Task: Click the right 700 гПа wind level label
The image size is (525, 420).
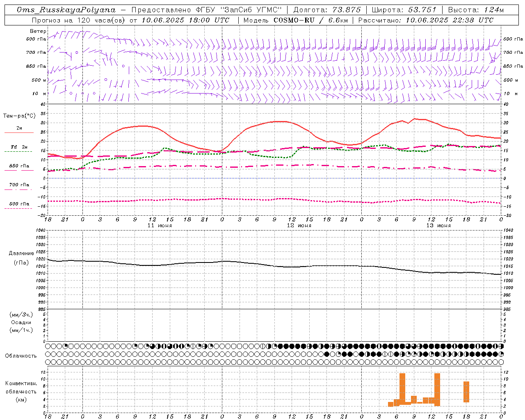Action: tap(513, 52)
